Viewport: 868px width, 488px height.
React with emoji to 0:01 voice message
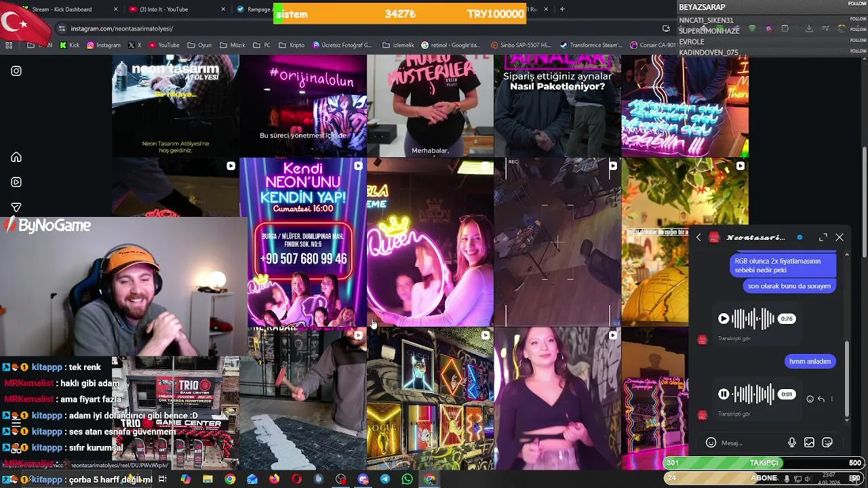pyautogui.click(x=810, y=399)
